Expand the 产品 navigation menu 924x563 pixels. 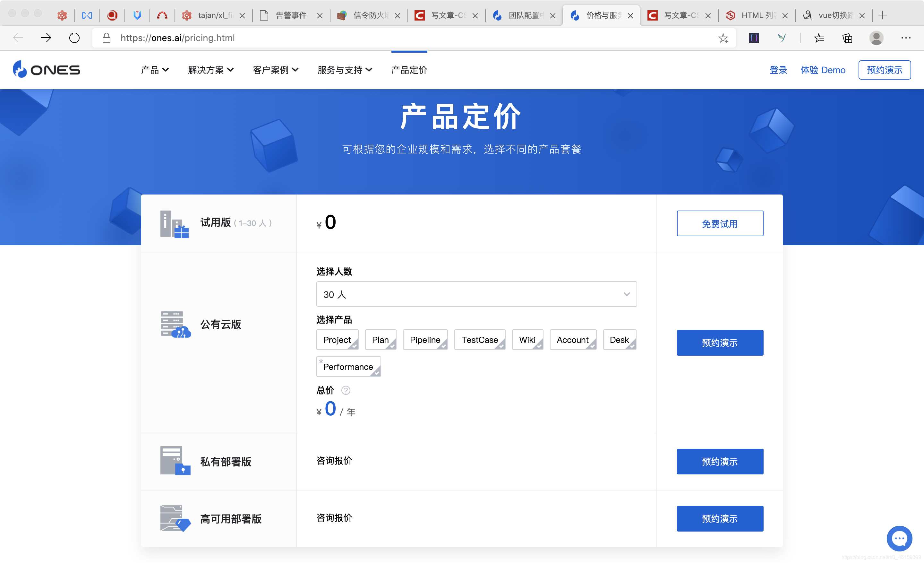(x=155, y=70)
